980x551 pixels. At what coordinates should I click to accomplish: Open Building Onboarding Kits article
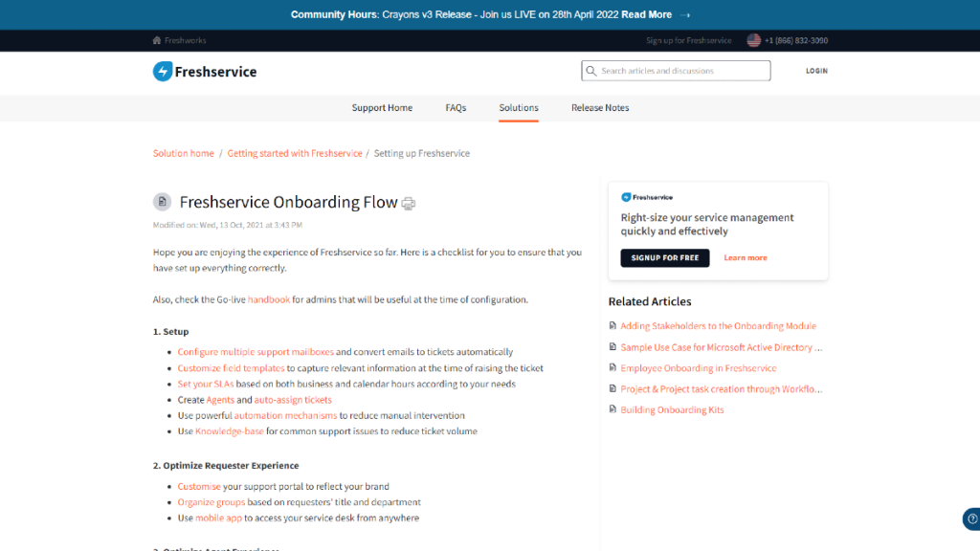point(672,409)
